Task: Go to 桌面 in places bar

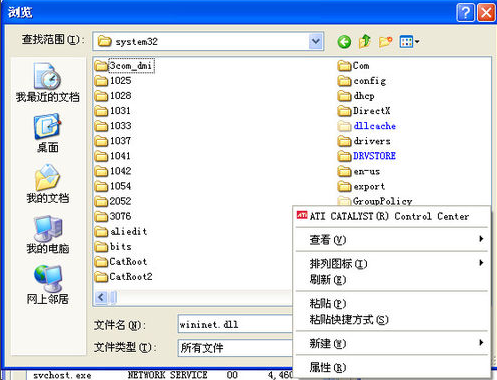Action: (x=47, y=133)
